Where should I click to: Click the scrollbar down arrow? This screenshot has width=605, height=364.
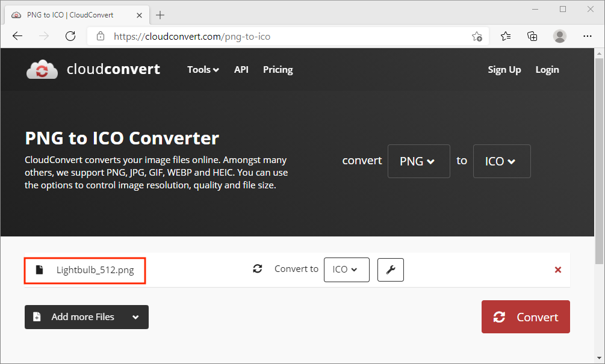(599, 358)
